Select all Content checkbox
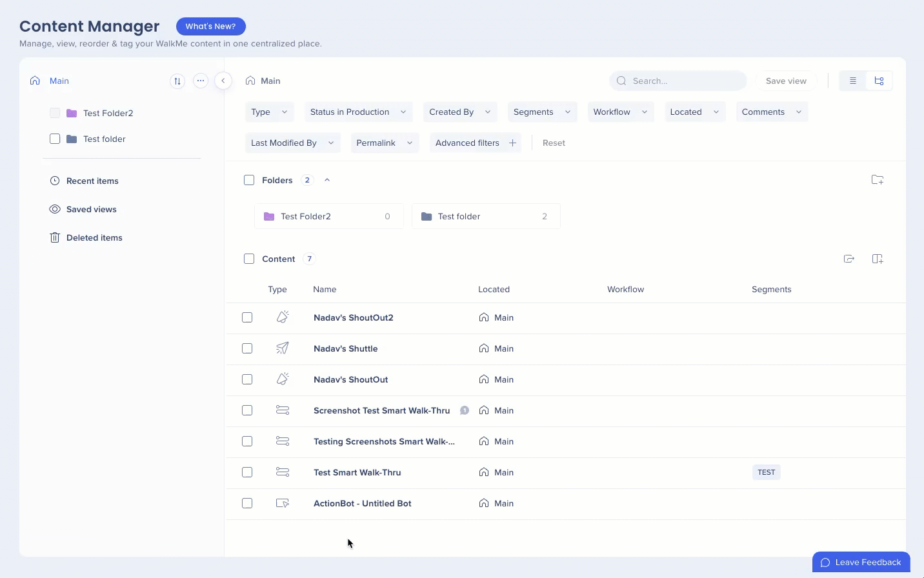This screenshot has width=924, height=578. 249,259
